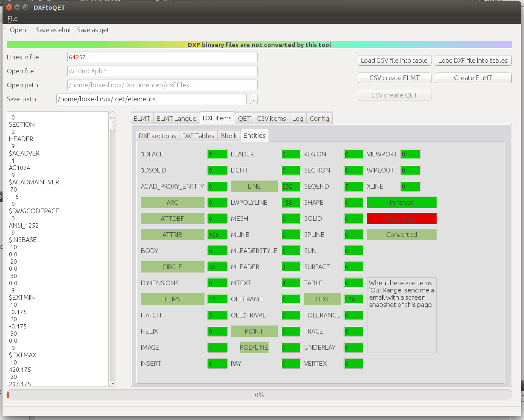This screenshot has width=524, height=420.
Task: Click the CSV create ELMT button
Action: pos(394,78)
